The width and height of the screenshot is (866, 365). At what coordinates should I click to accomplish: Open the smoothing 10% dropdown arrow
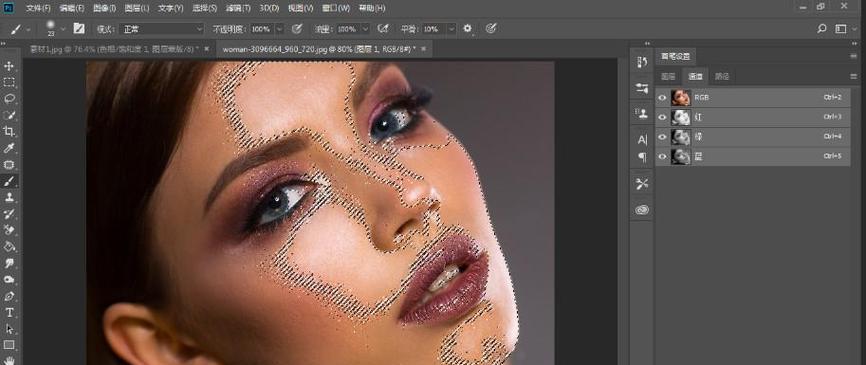(451, 29)
